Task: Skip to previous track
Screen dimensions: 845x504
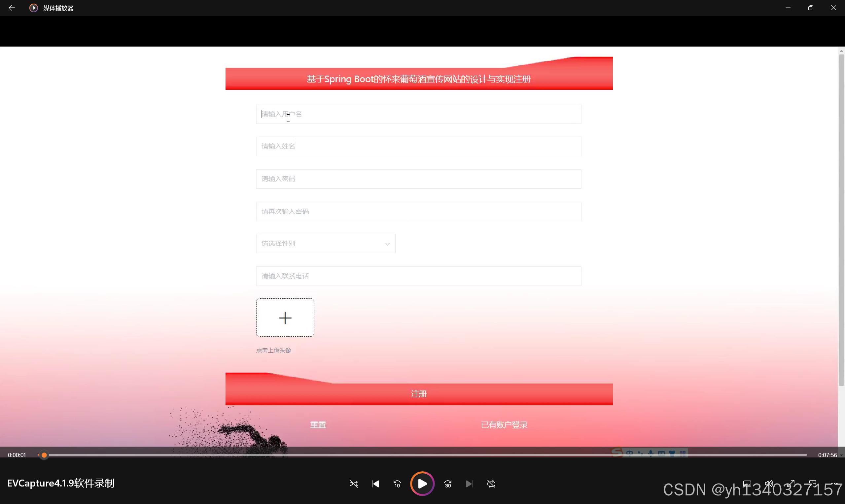Action: click(375, 484)
